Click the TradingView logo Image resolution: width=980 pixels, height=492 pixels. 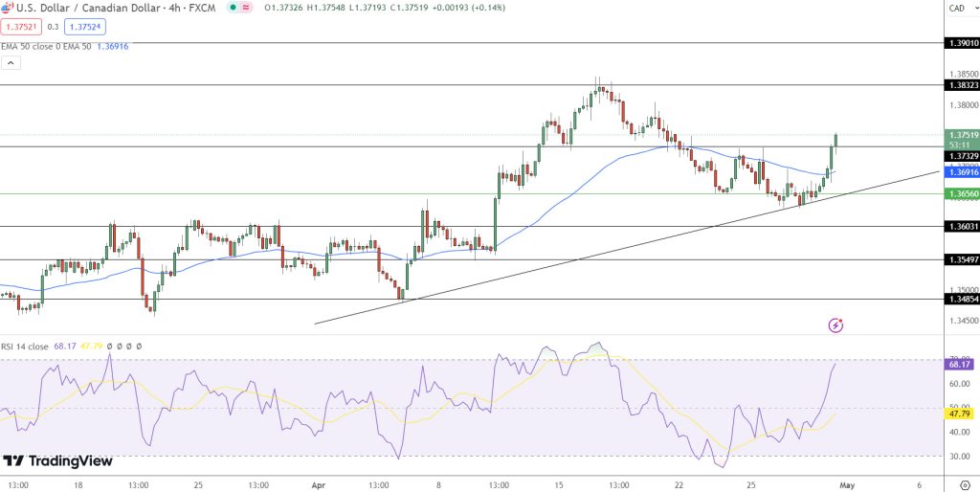[x=58, y=461]
